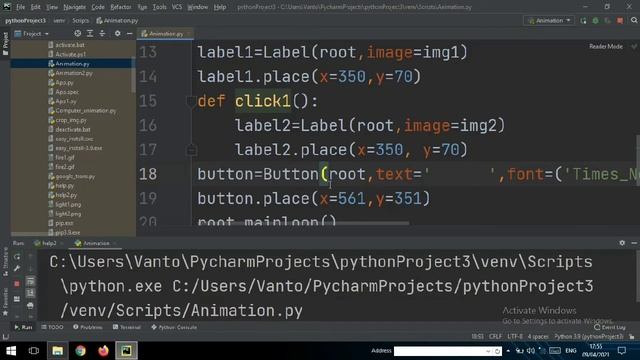
Task: Click the red Stop icon in top toolbar
Action: coord(620,20)
